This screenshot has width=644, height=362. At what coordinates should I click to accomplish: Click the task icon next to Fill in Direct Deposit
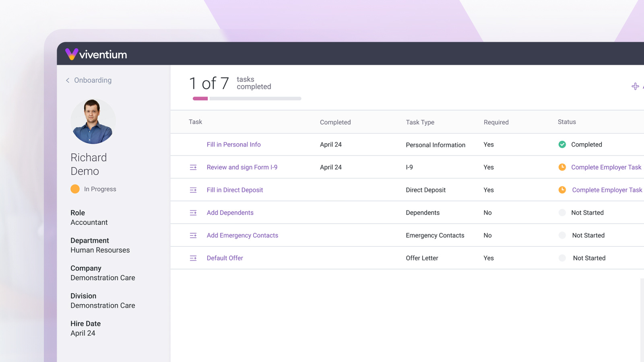[194, 190]
